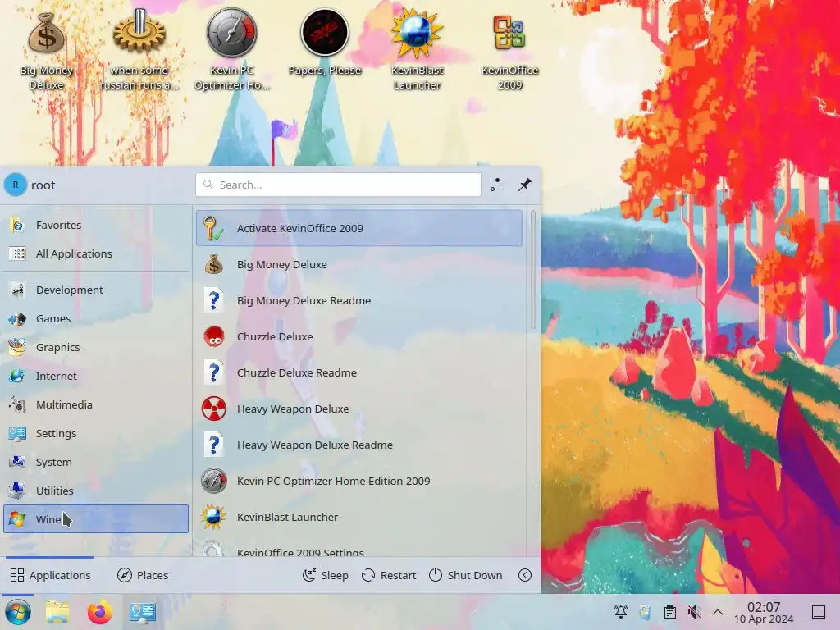This screenshot has width=840, height=630.
Task: Switch to the Places tab
Action: point(143,575)
